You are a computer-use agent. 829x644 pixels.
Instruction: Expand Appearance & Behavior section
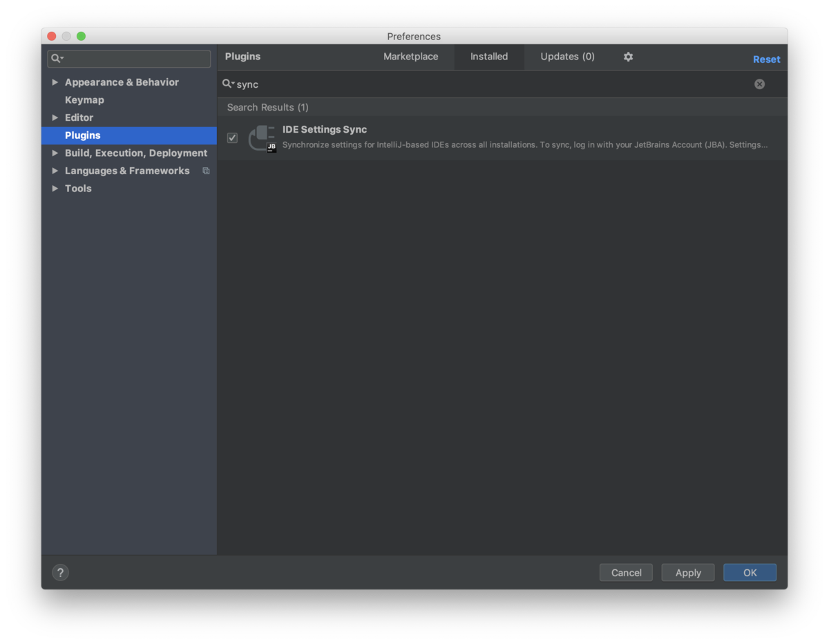click(55, 82)
